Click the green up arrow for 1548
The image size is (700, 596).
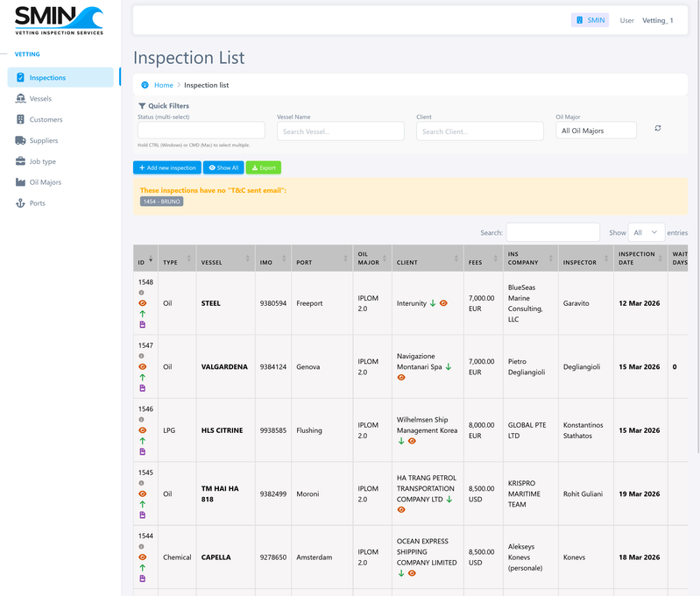[143, 314]
